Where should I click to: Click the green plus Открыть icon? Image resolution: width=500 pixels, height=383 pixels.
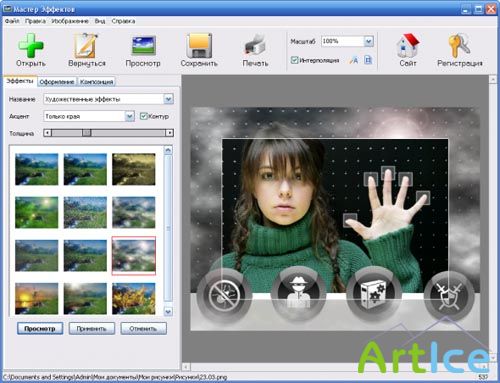31,45
